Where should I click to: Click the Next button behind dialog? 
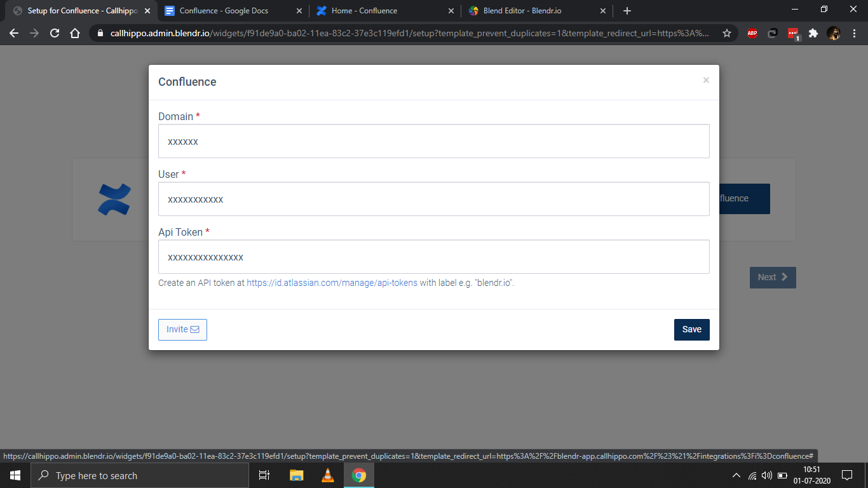773,277
